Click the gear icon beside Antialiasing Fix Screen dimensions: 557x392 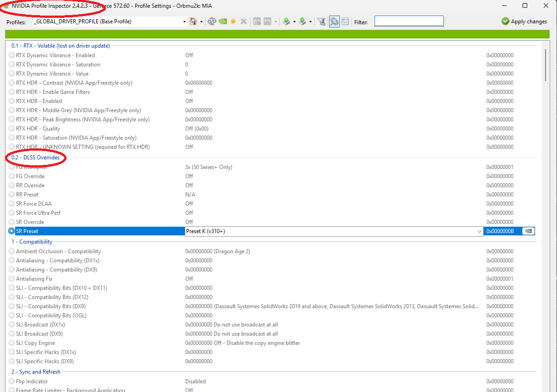[11, 279]
